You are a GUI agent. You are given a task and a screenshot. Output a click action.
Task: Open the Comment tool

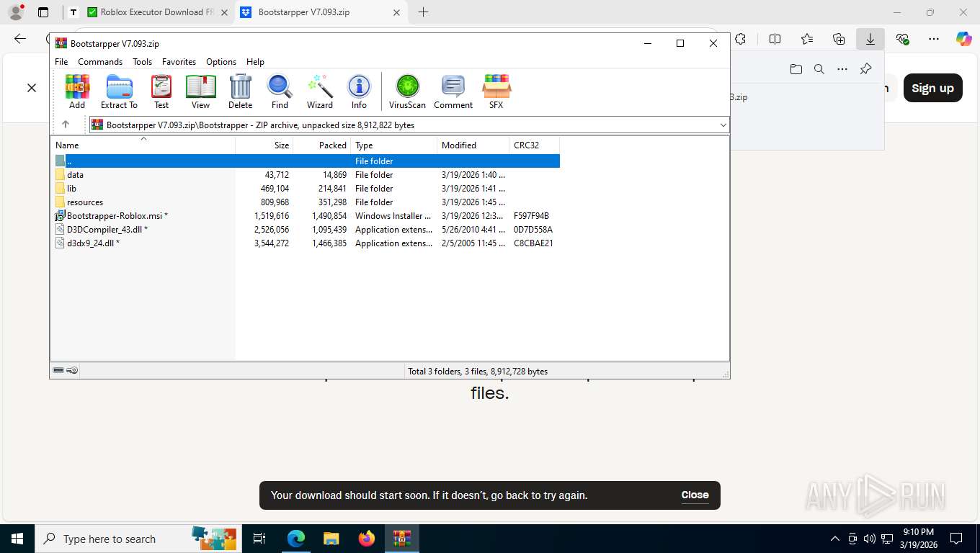(x=453, y=91)
